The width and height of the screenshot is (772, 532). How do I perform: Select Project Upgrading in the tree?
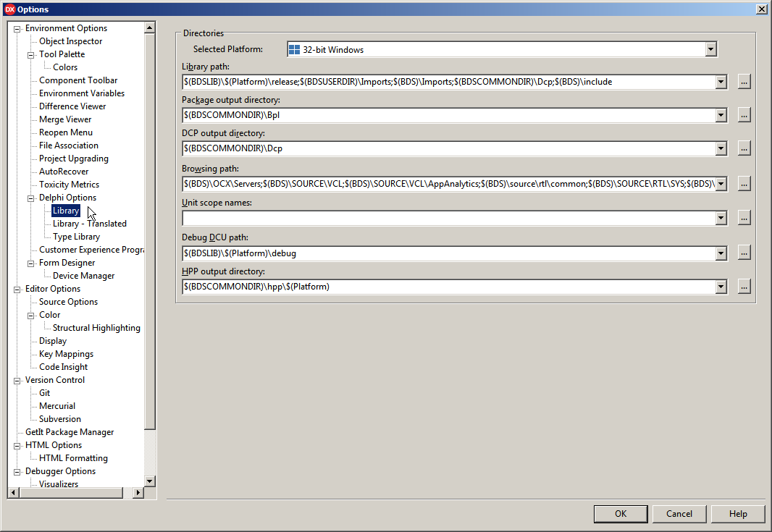click(74, 159)
